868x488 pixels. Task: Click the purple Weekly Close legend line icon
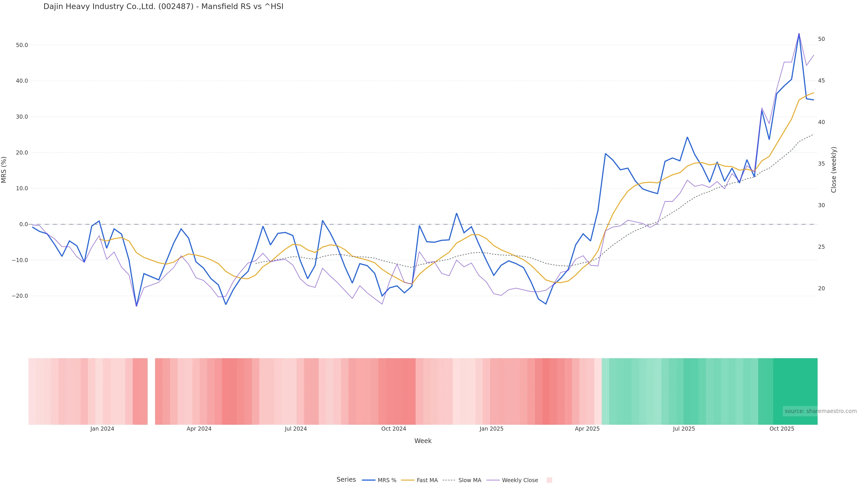pyautogui.click(x=493, y=480)
